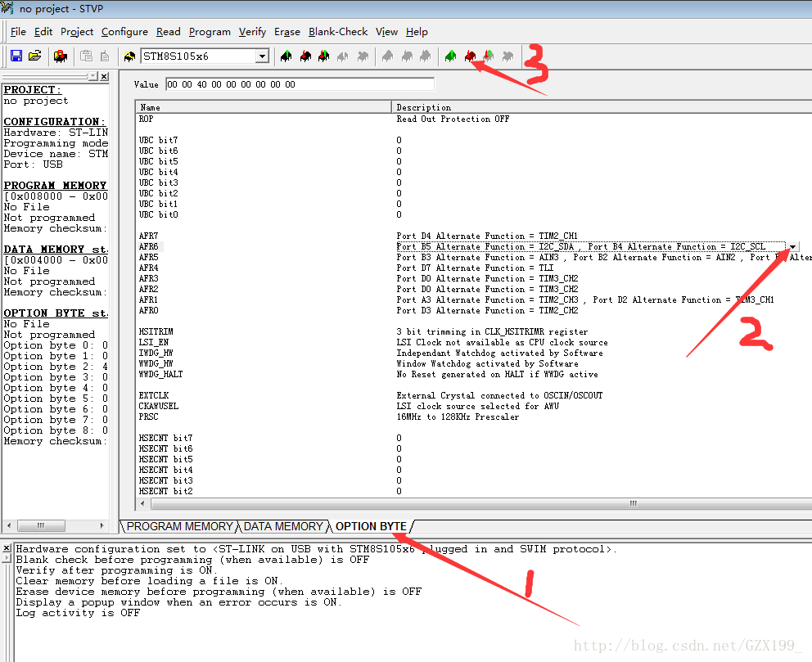The height and width of the screenshot is (662, 812).
Task: Switch to the DATA MEMORY tab
Action: 283,526
